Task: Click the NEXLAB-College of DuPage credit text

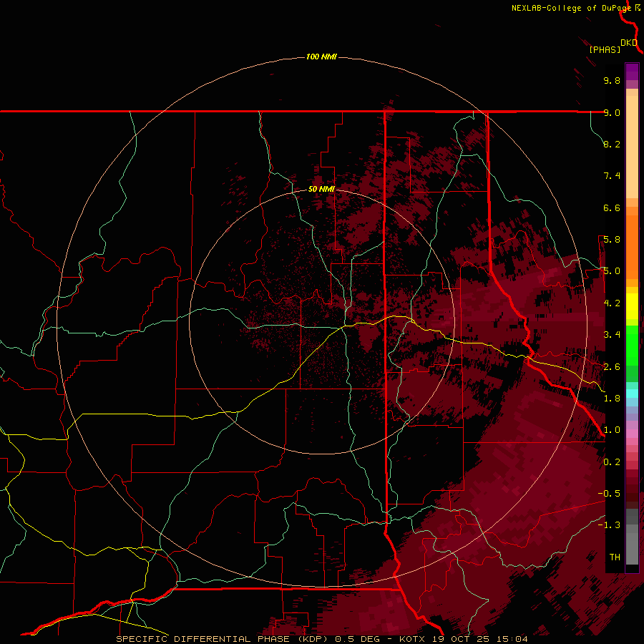Action: coord(571,8)
